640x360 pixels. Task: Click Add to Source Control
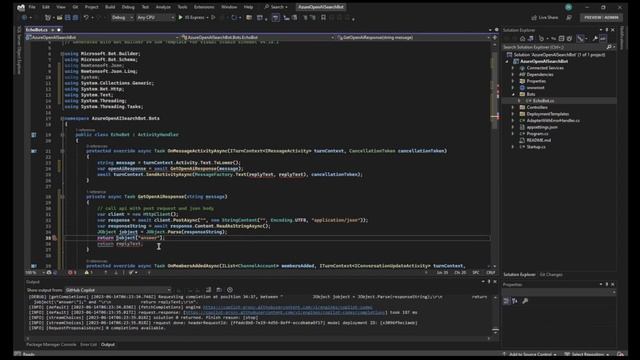[530, 354]
